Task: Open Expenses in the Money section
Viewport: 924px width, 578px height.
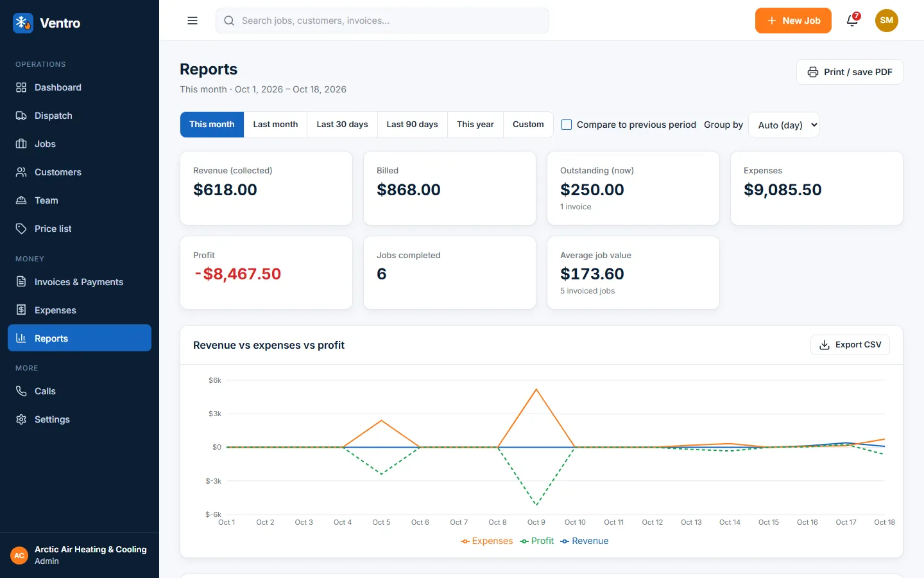Action: click(80, 310)
